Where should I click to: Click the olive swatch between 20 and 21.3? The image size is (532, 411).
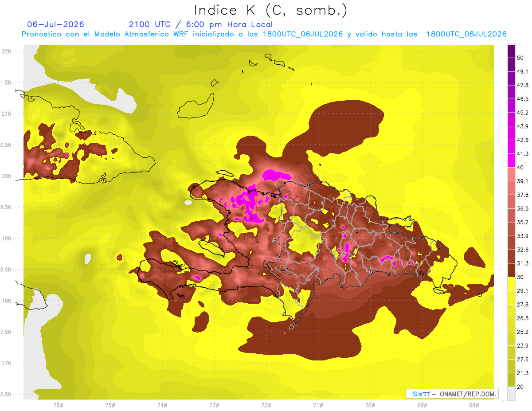pos(511,380)
